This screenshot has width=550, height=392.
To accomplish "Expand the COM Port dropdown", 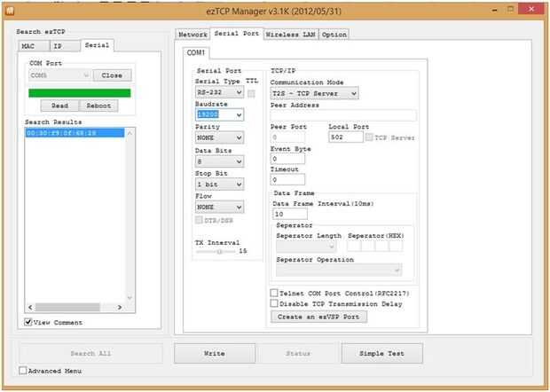I will pos(59,75).
